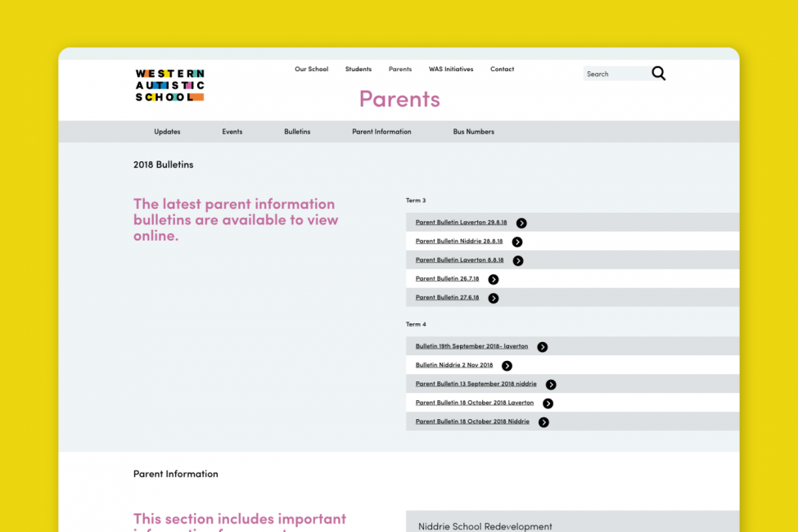The height and width of the screenshot is (532, 798).
Task: Click the 2018 Bulletins heading
Action: pyautogui.click(x=164, y=165)
